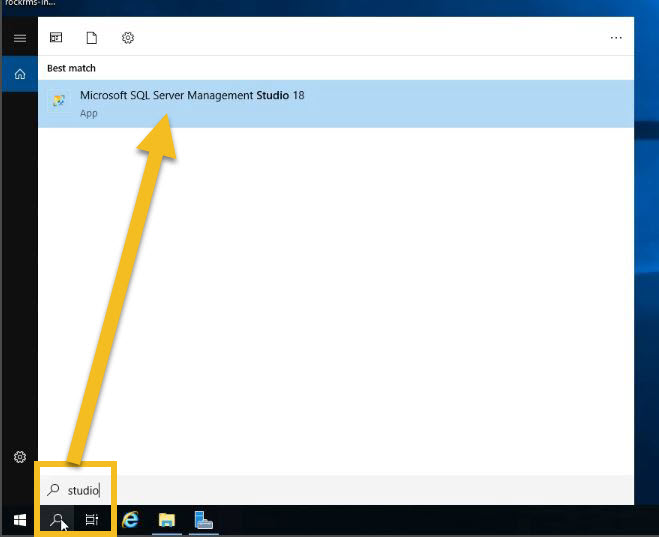Filter results by Settings gear icon
Image resolution: width=659 pixels, height=537 pixels.
coord(128,38)
